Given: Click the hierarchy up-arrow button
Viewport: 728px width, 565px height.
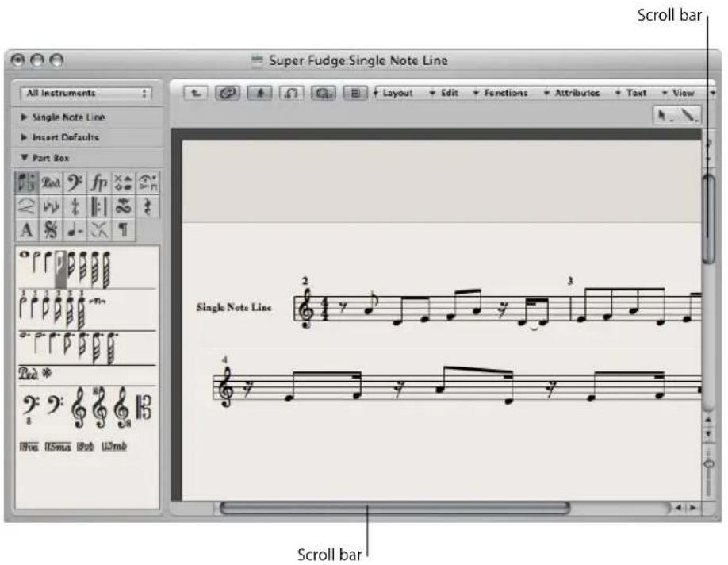Looking at the screenshot, I should (196, 93).
